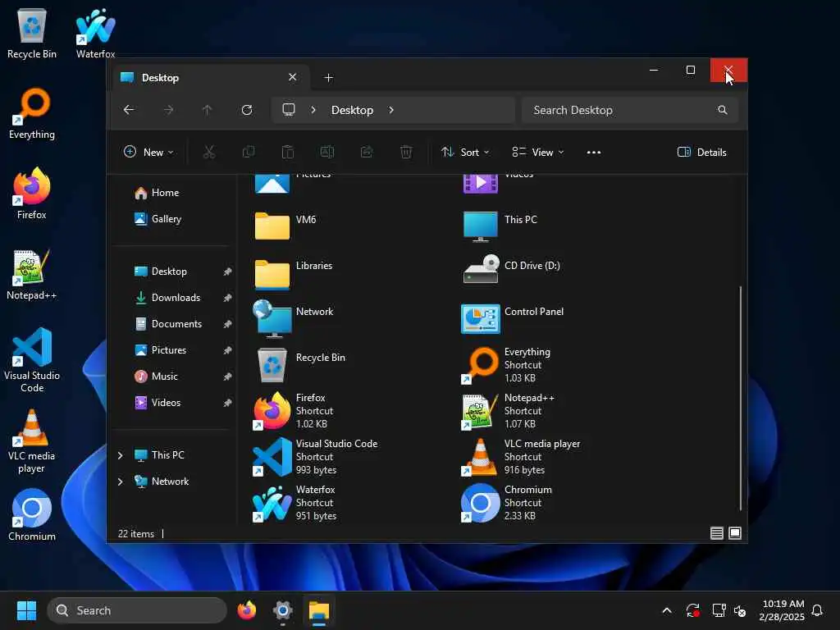Image resolution: width=840 pixels, height=630 pixels.
Task: Expand Network in navigation pane
Action: [120, 482]
